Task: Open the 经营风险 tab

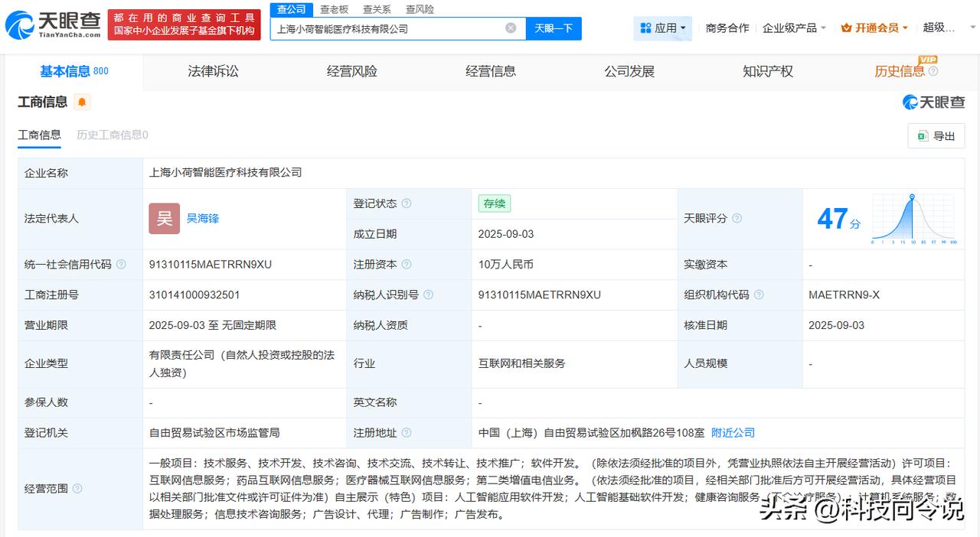Action: pyautogui.click(x=351, y=71)
